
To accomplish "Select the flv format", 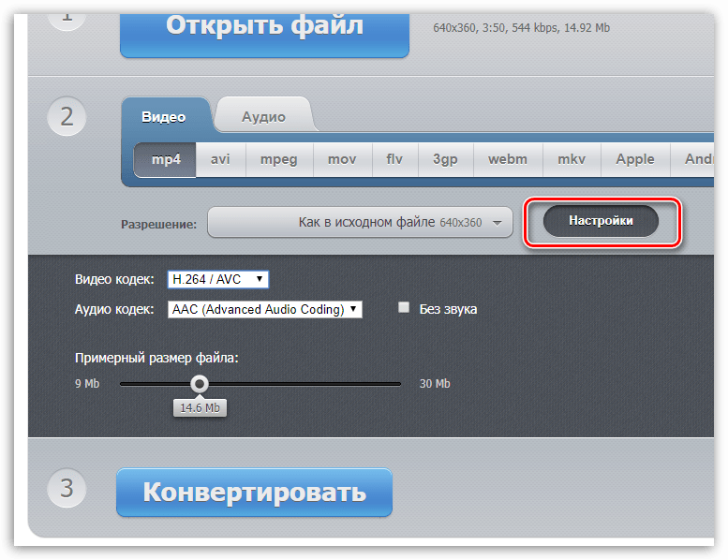I will (x=394, y=159).
